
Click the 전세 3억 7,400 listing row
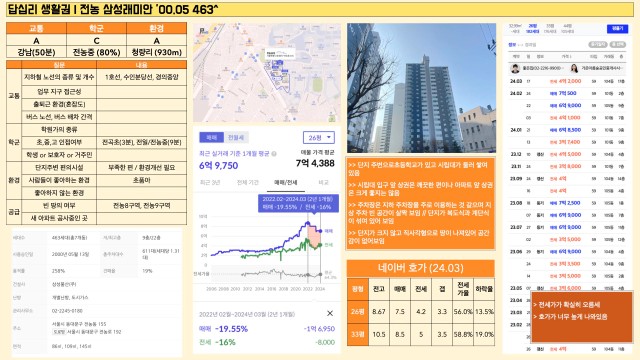[x=568, y=142]
